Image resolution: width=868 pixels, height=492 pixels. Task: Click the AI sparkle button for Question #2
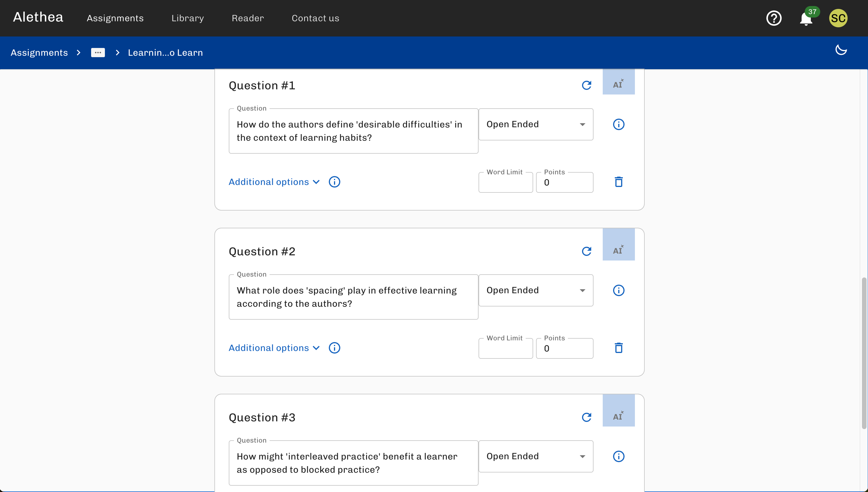pyautogui.click(x=619, y=244)
